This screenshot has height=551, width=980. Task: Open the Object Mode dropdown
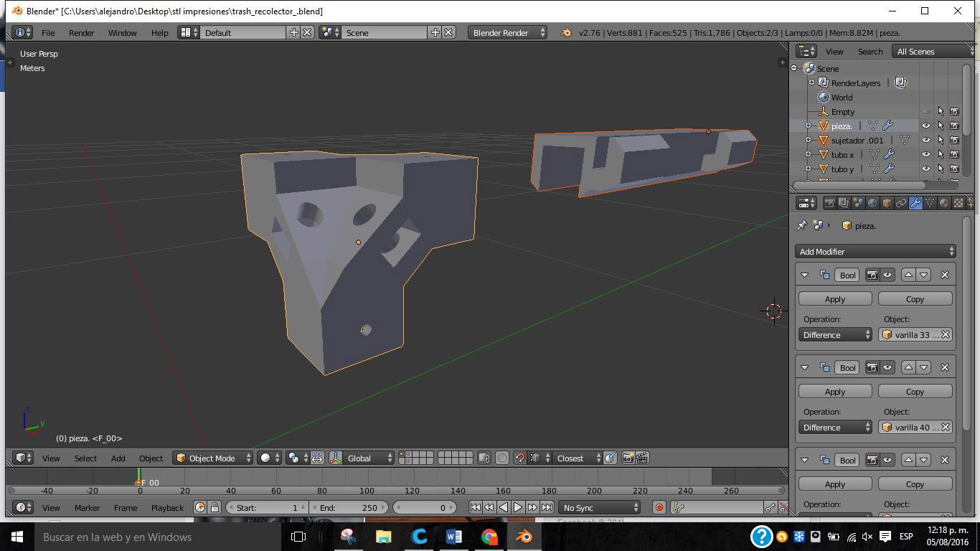(x=213, y=458)
